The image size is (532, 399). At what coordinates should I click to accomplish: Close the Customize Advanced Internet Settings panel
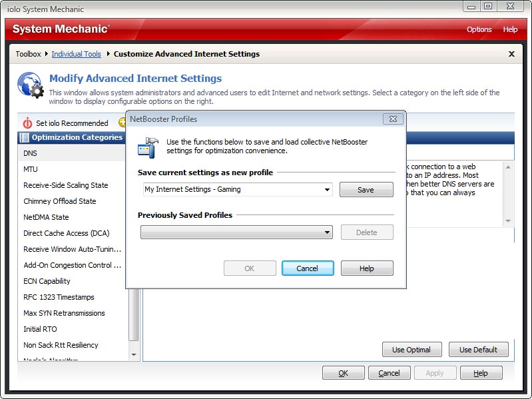point(511,54)
